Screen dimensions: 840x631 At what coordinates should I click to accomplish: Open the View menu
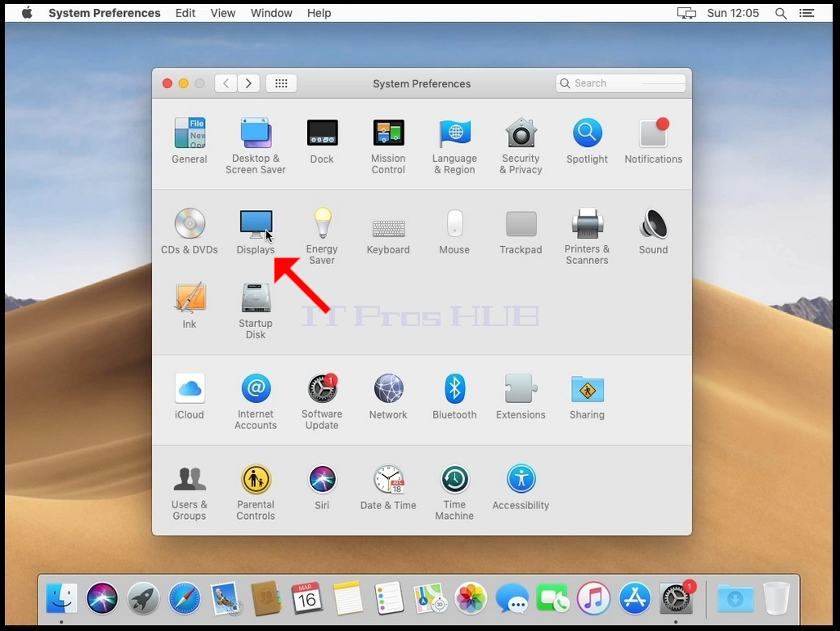223,13
